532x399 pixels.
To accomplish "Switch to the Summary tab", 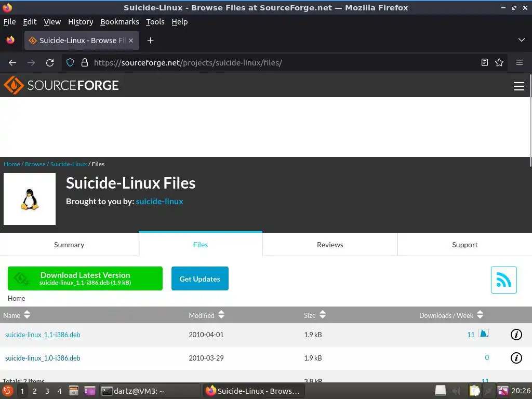I will coord(69,245).
